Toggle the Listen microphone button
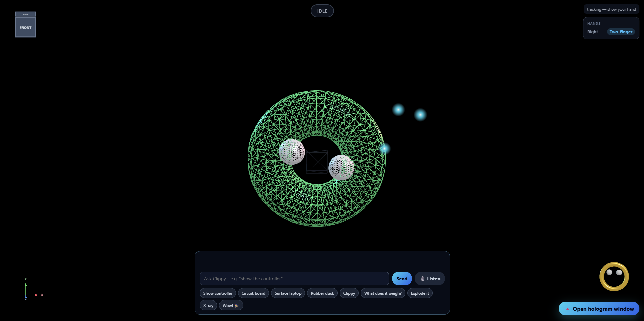 click(x=430, y=279)
